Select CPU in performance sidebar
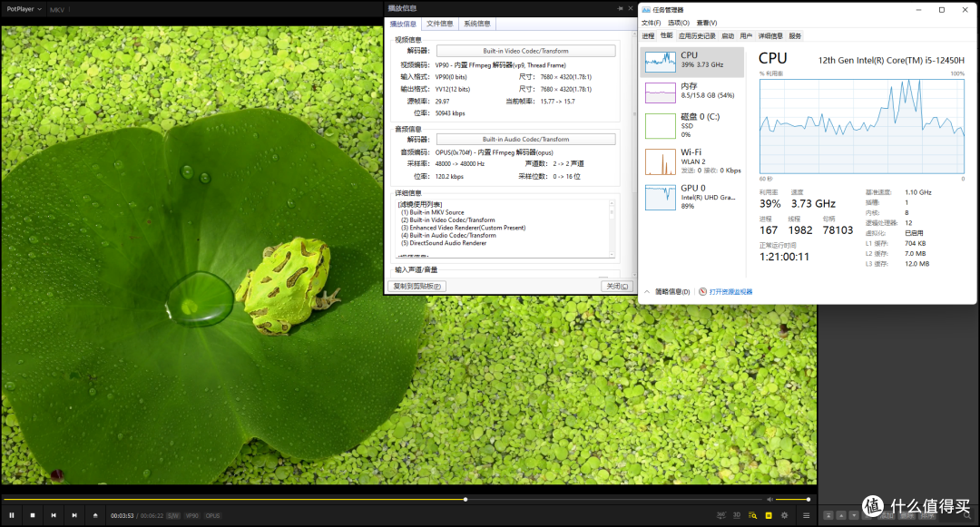Image resolution: width=980 pixels, height=527 pixels. (x=692, y=62)
